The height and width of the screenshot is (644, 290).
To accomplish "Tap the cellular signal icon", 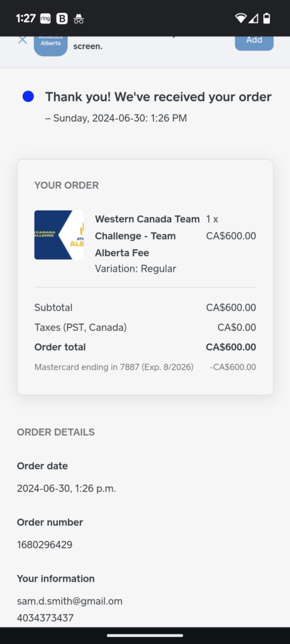I will pyautogui.click(x=253, y=18).
